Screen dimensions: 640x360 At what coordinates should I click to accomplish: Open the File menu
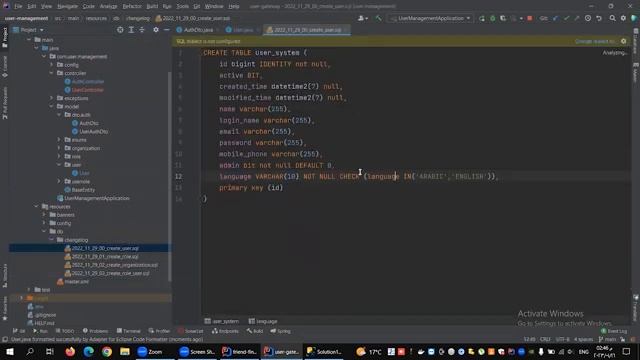18,7
